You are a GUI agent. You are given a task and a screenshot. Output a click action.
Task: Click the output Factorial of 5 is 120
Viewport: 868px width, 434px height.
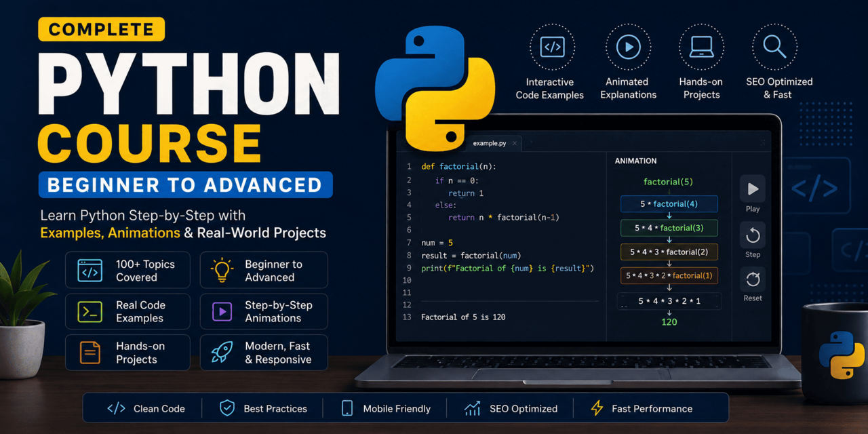(463, 317)
